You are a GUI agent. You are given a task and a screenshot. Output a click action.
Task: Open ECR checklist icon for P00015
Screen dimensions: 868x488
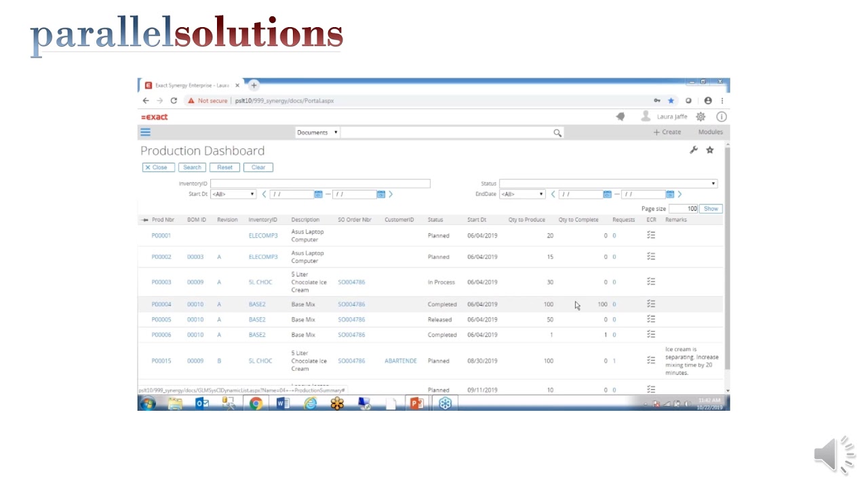pos(651,361)
